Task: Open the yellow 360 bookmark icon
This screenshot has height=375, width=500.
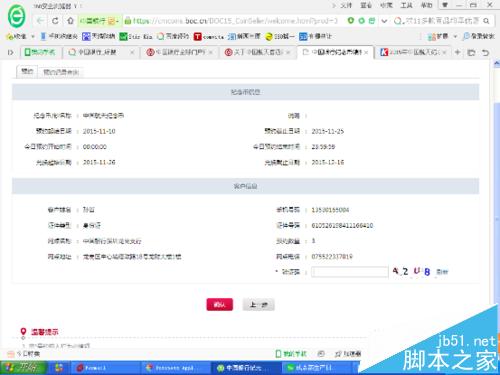Action: point(269,36)
